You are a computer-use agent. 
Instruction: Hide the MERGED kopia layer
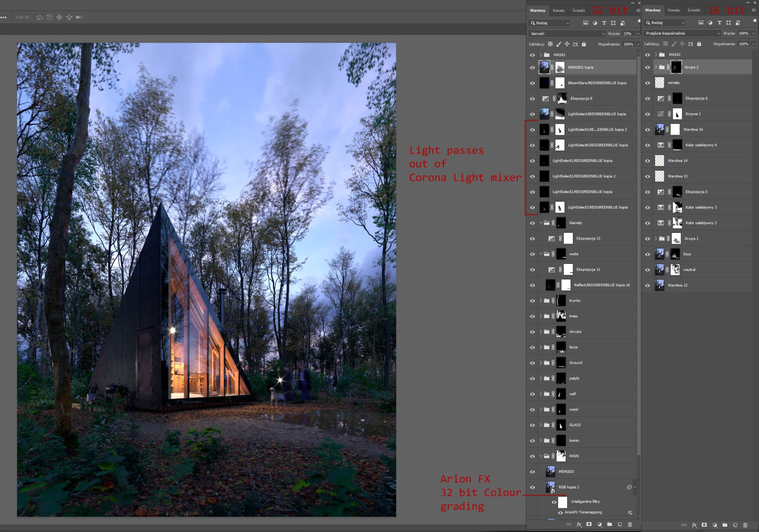(x=532, y=68)
